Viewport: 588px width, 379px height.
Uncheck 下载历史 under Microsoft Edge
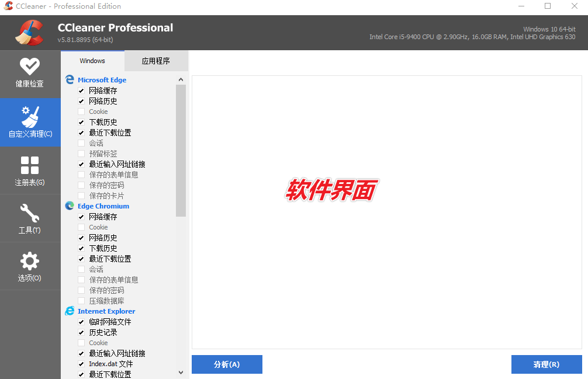click(81, 121)
